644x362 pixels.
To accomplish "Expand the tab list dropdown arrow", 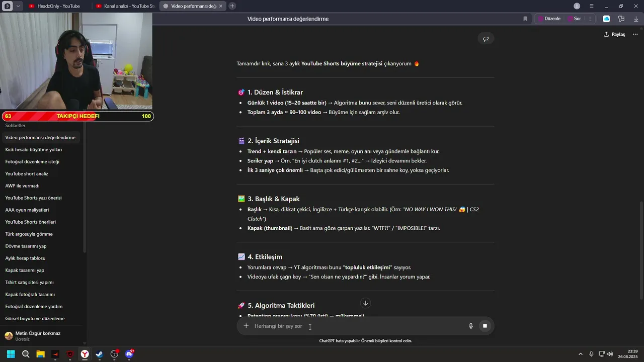I will 18,6.
